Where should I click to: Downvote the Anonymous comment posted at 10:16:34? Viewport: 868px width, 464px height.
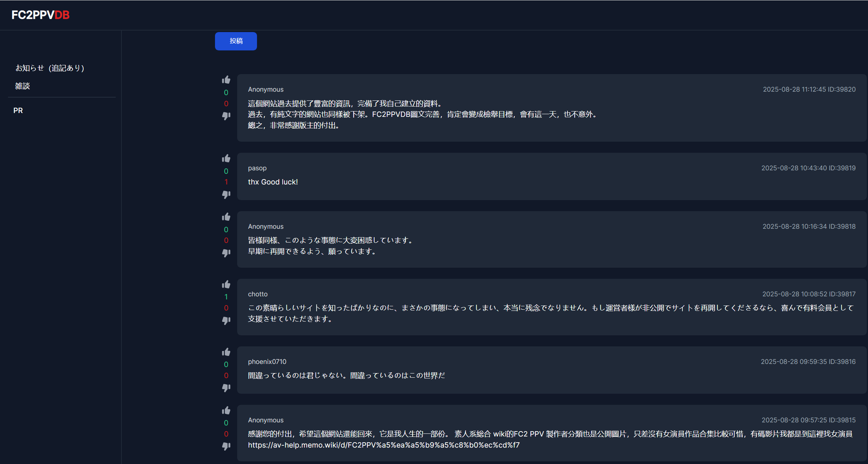pyautogui.click(x=226, y=253)
